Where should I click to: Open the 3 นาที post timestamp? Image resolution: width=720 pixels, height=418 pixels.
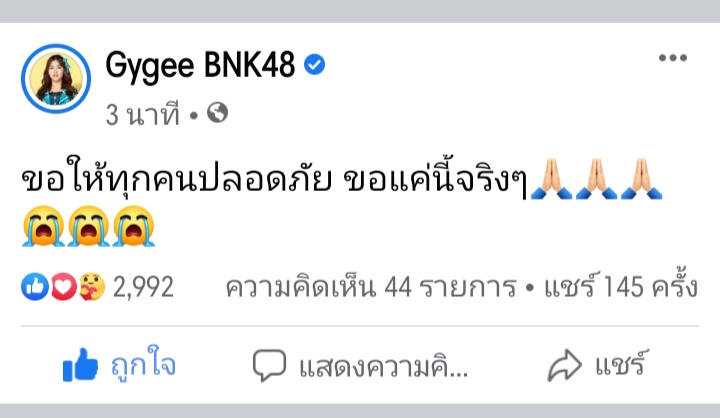click(142, 114)
